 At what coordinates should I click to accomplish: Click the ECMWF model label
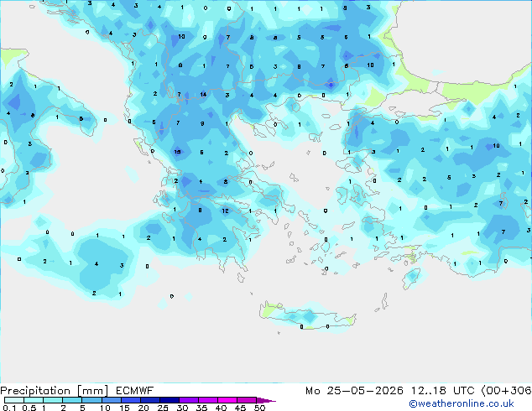tap(135, 391)
